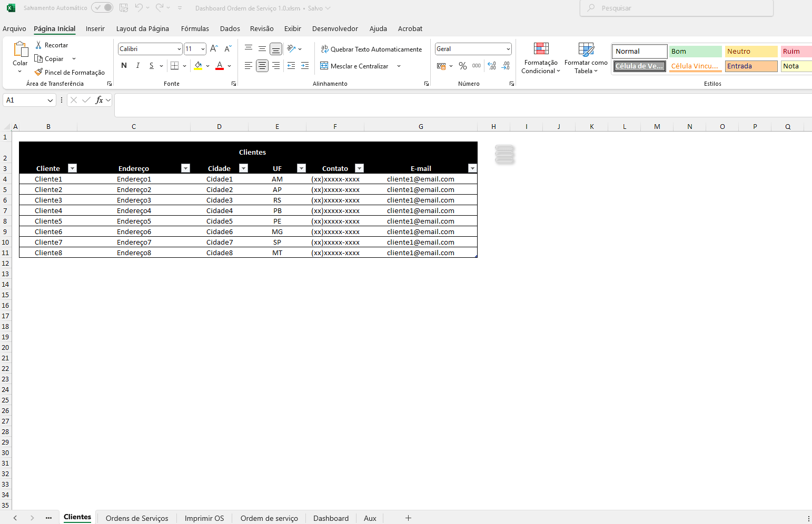Image resolution: width=812 pixels, height=524 pixels.
Task: Click the borders icon
Action: (175, 66)
